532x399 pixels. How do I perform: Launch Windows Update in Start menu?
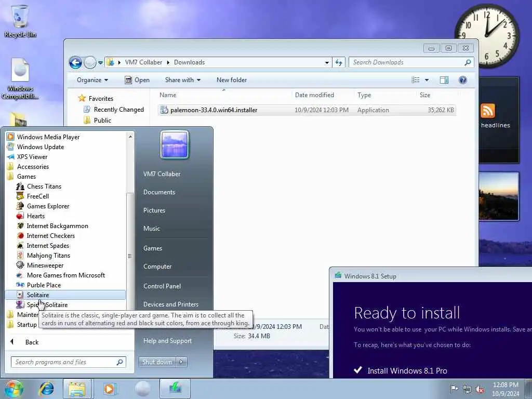click(41, 147)
